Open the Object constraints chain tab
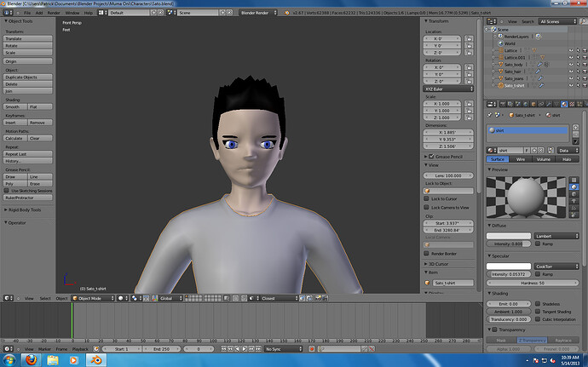The width and height of the screenshot is (588, 367). (x=541, y=104)
